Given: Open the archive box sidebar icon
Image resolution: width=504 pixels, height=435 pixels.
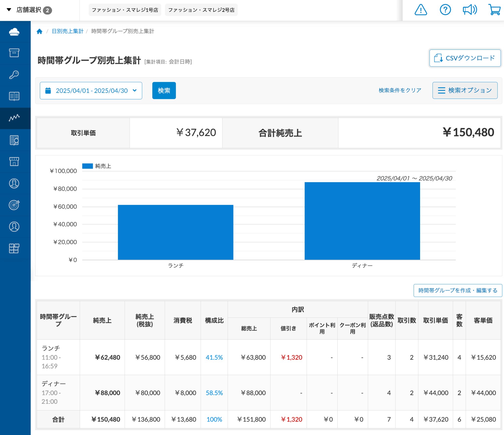Looking at the screenshot, I should point(14,53).
